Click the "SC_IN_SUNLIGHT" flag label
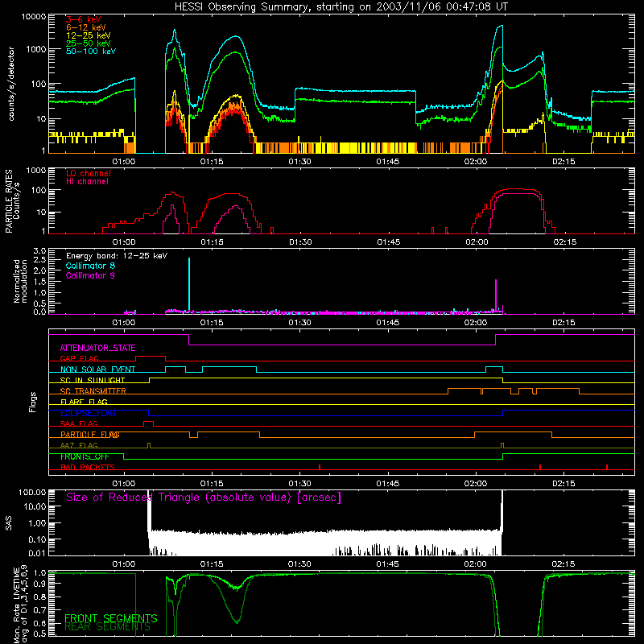The height and width of the screenshot is (644, 644). 93,380
